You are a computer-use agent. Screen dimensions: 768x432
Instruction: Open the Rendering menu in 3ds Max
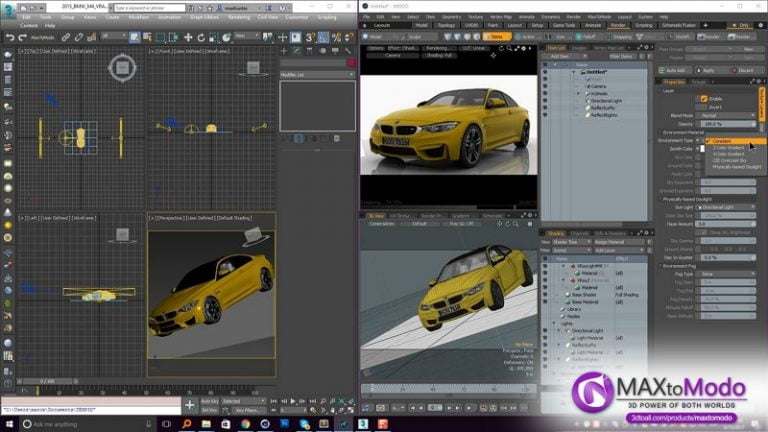pos(239,17)
